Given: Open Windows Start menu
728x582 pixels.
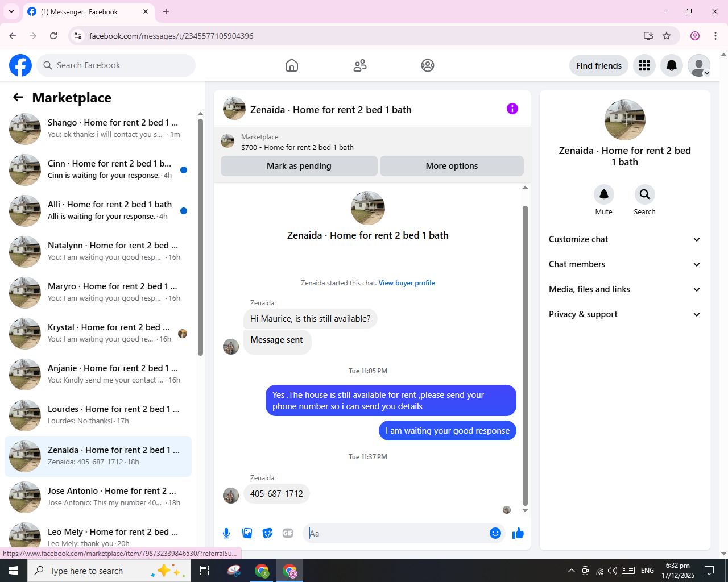Looking at the screenshot, I should 14,571.
